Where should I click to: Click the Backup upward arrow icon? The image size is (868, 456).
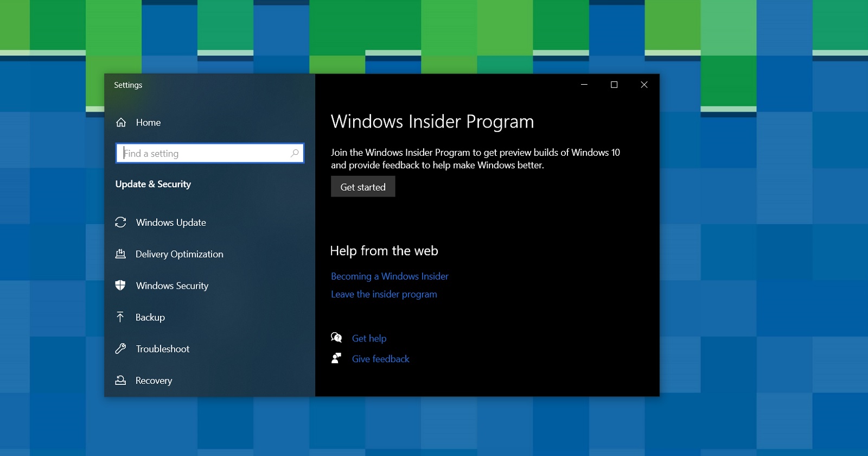pyautogui.click(x=120, y=317)
